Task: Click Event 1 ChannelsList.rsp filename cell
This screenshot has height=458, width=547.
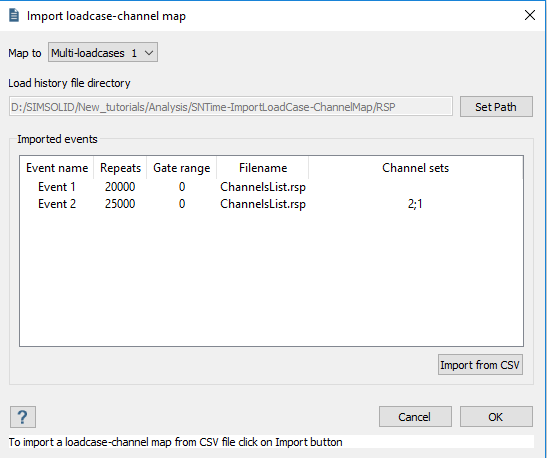Action: 263,187
